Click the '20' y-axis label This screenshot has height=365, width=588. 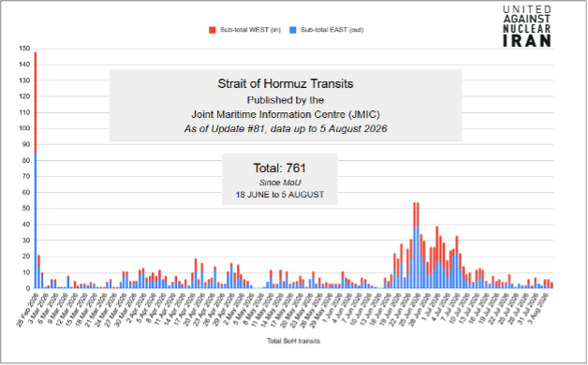26,256
